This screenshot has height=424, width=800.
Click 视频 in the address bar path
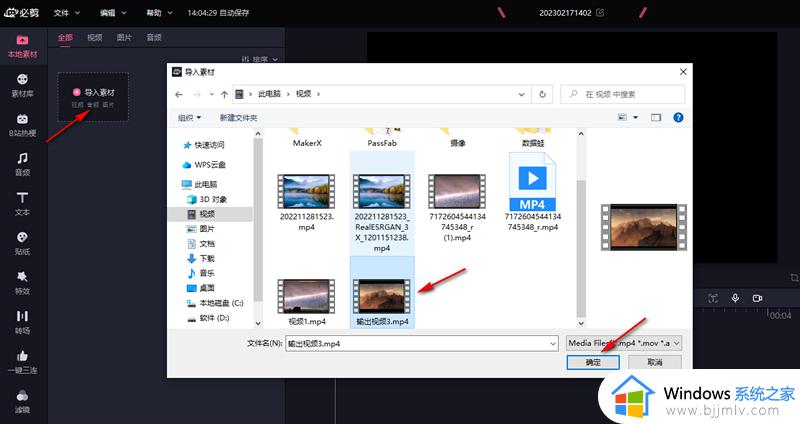(x=304, y=94)
